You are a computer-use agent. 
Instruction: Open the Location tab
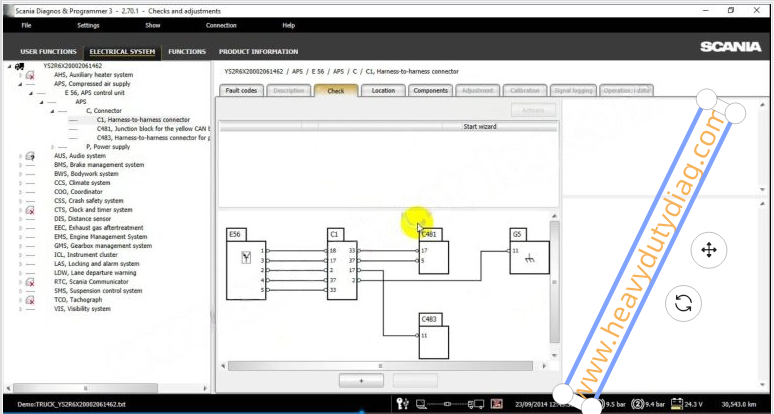(x=383, y=91)
